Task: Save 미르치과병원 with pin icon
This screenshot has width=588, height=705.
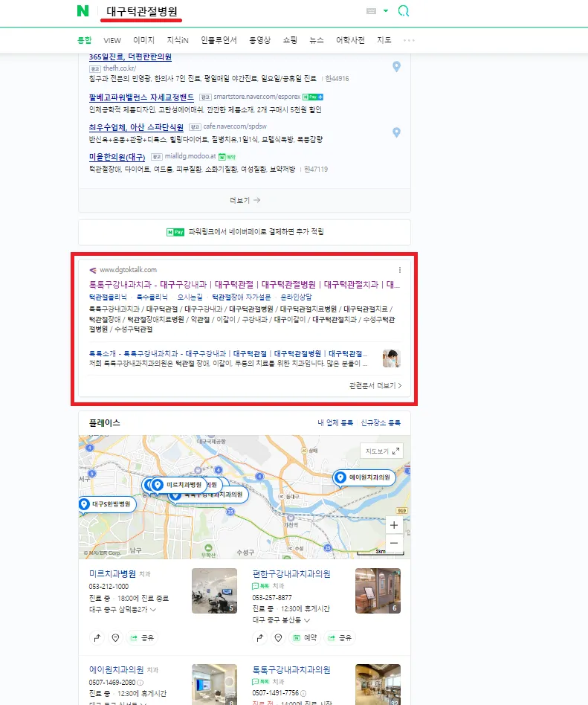Action: [115, 637]
